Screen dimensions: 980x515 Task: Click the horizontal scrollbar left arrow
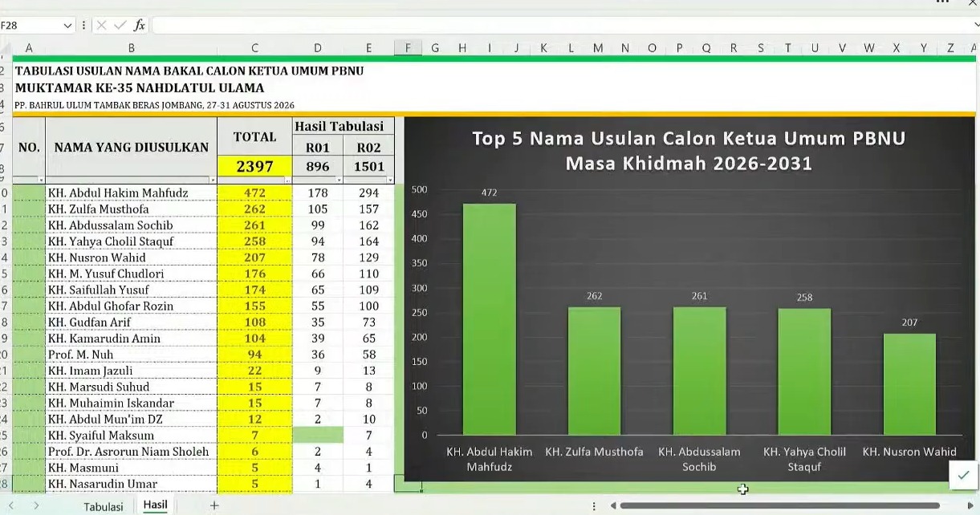(x=612, y=505)
